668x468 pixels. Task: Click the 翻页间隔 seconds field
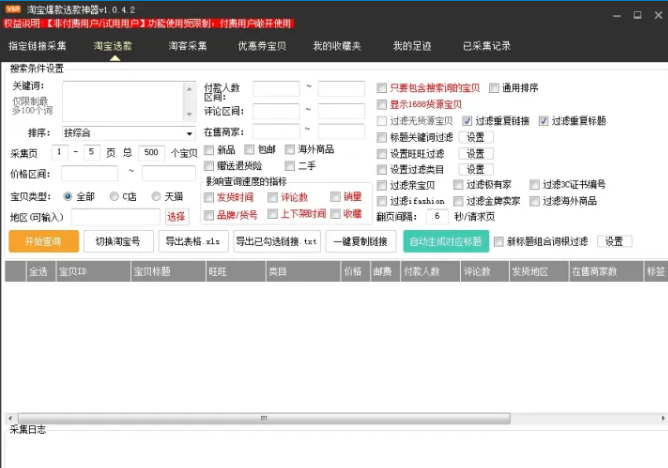437,216
